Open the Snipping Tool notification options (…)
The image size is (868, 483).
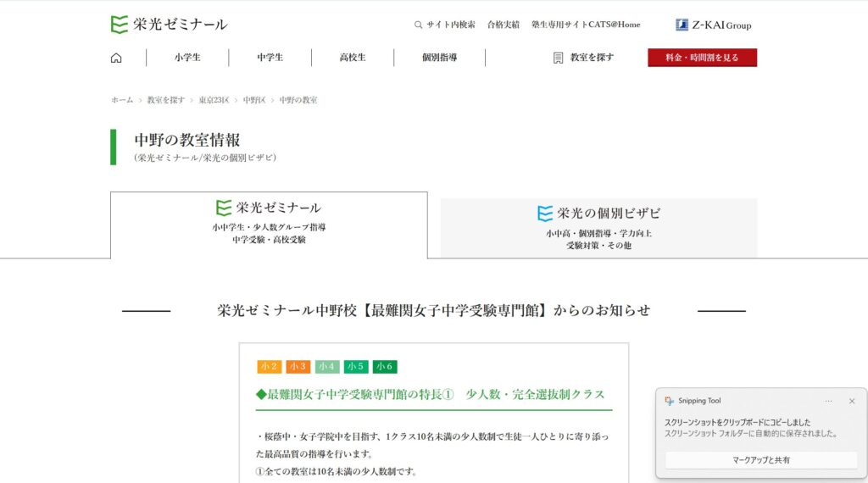tap(828, 401)
